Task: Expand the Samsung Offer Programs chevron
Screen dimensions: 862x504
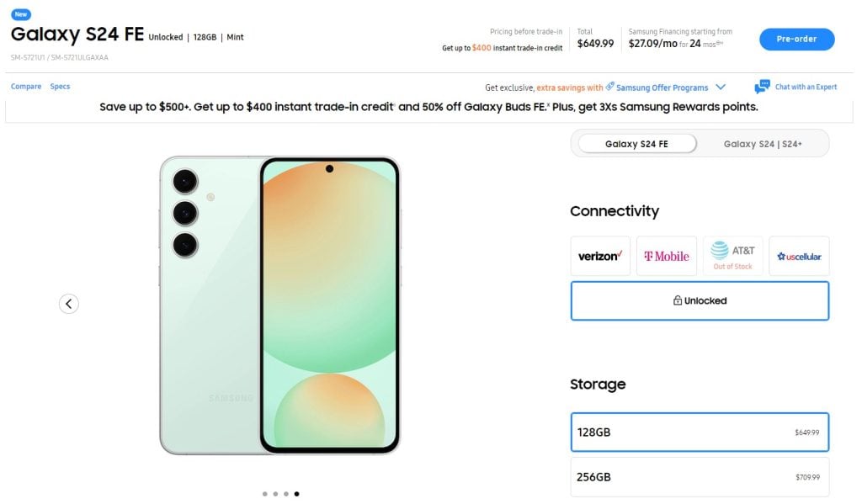Action: 721,88
